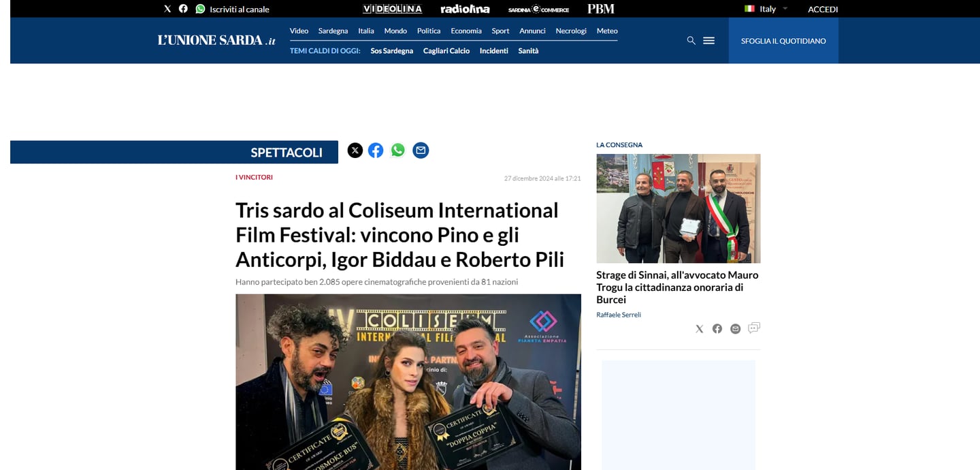Share article on X via black icon

pos(355,151)
